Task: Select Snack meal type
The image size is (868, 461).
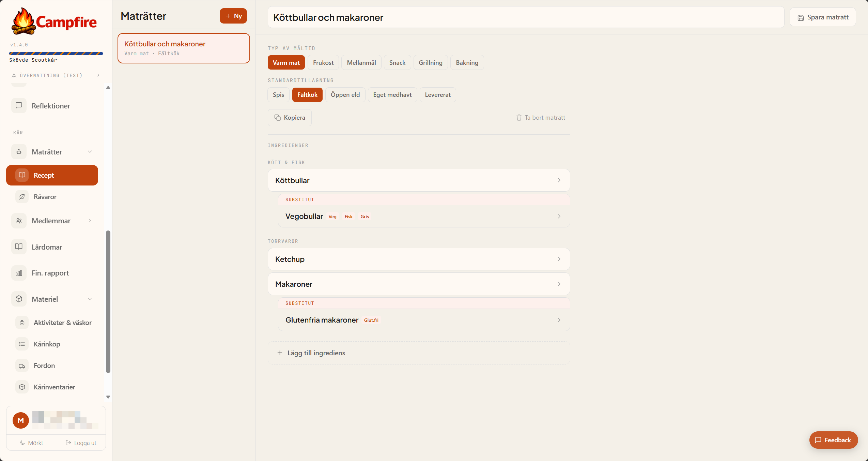Action: (397, 62)
